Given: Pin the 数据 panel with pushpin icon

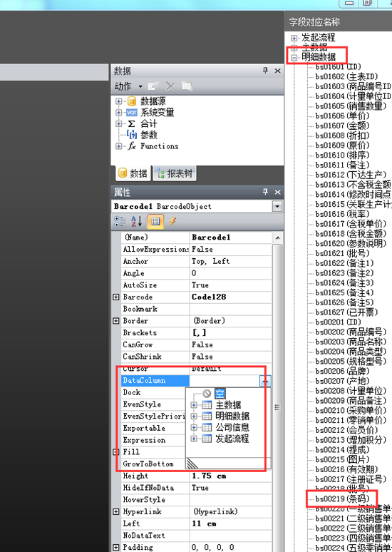Looking at the screenshot, I should 266,71.
